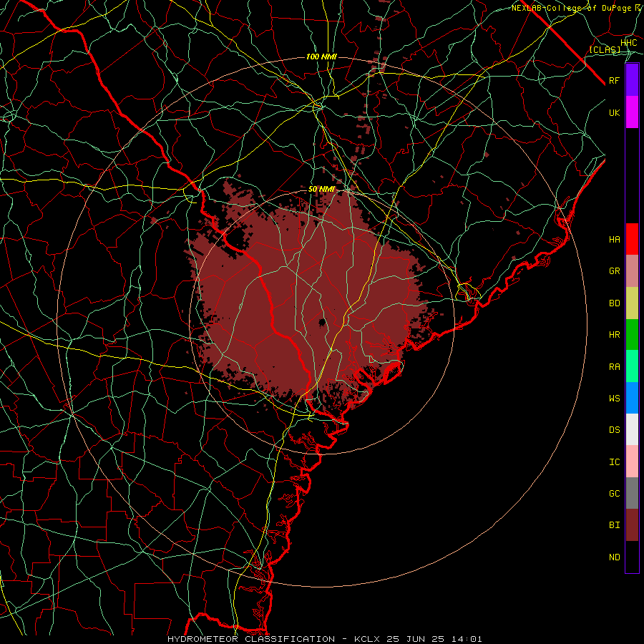Click the green HR legend swatch
644x644 pixels.
(632, 334)
